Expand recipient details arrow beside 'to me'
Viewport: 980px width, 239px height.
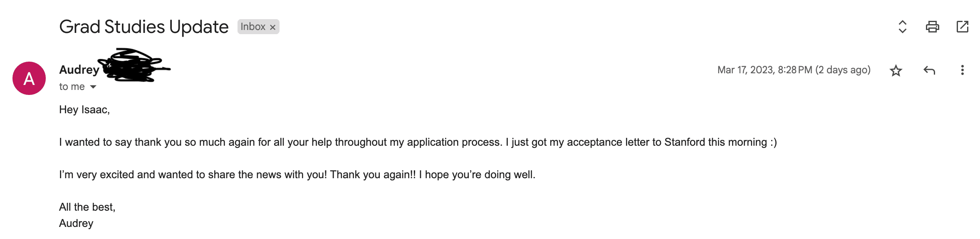pyautogui.click(x=93, y=87)
